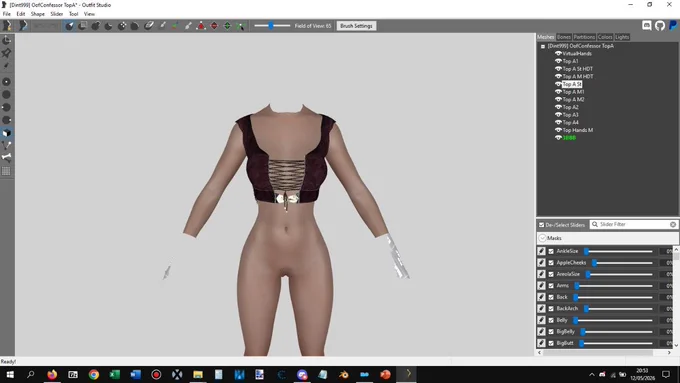
Task: Select the Undiff eraser brush tool
Action: coord(149,26)
